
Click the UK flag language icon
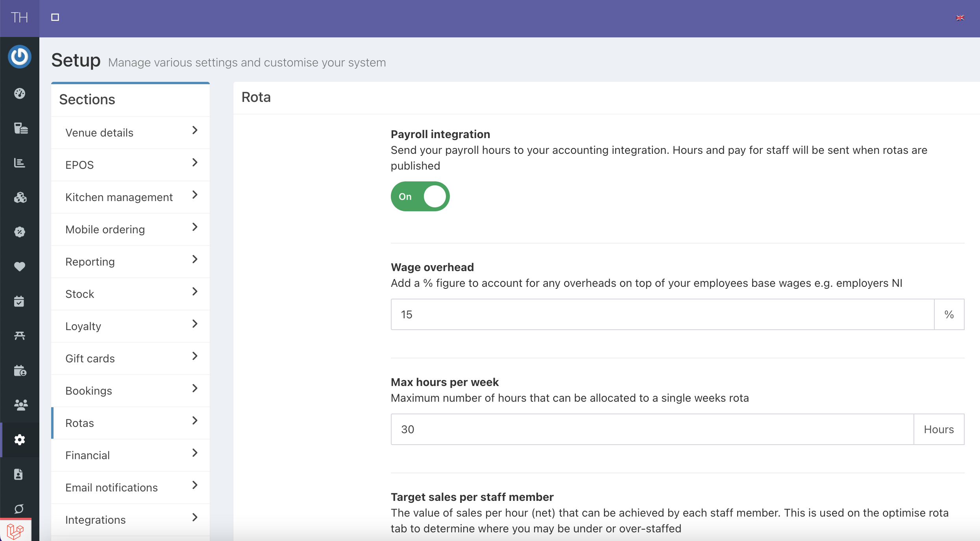960,18
